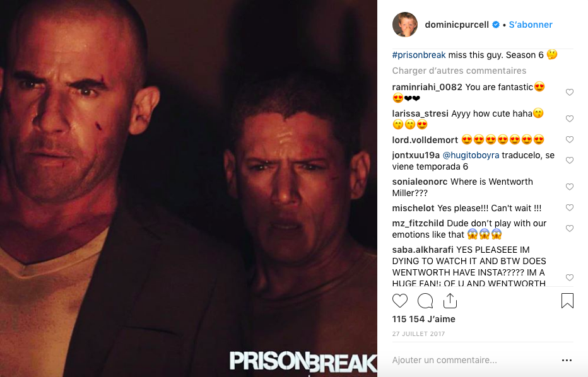Screen dimensions: 588x377
Task: Open the comment bubble icon
Action: pyautogui.click(x=425, y=301)
